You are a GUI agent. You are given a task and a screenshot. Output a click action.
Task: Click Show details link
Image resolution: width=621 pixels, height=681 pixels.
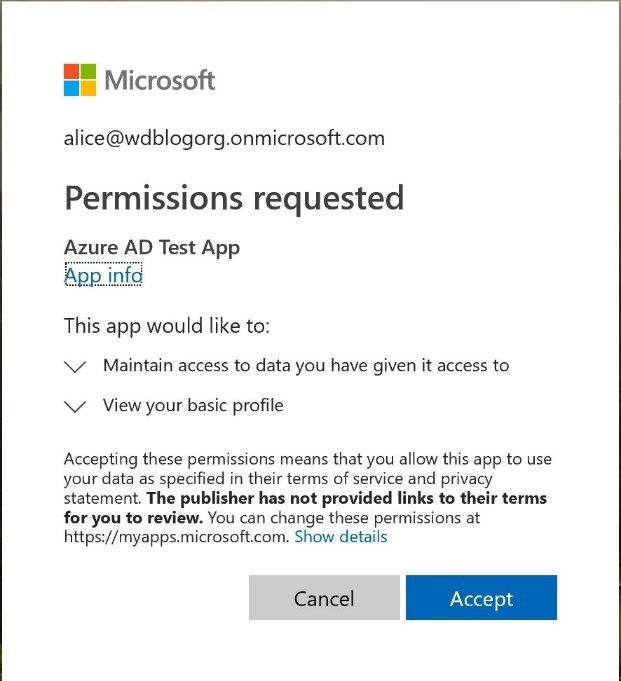340,537
